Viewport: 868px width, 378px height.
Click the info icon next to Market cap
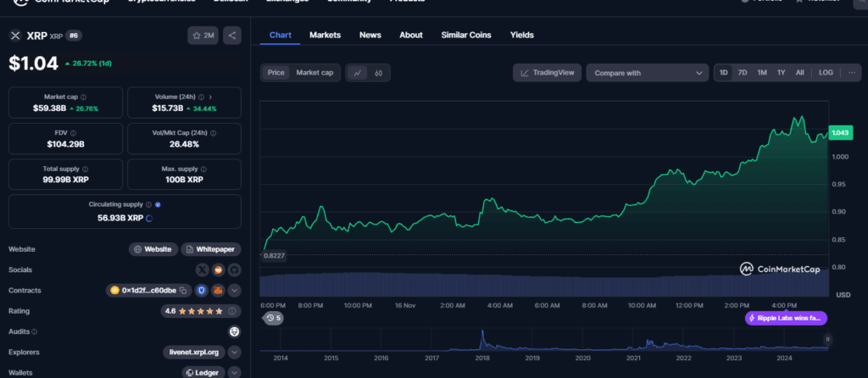84,97
